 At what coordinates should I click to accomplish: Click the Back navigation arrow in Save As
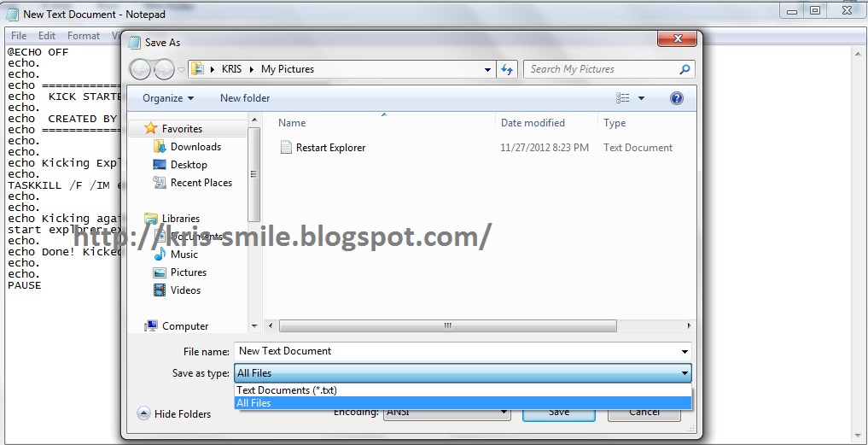click(141, 69)
